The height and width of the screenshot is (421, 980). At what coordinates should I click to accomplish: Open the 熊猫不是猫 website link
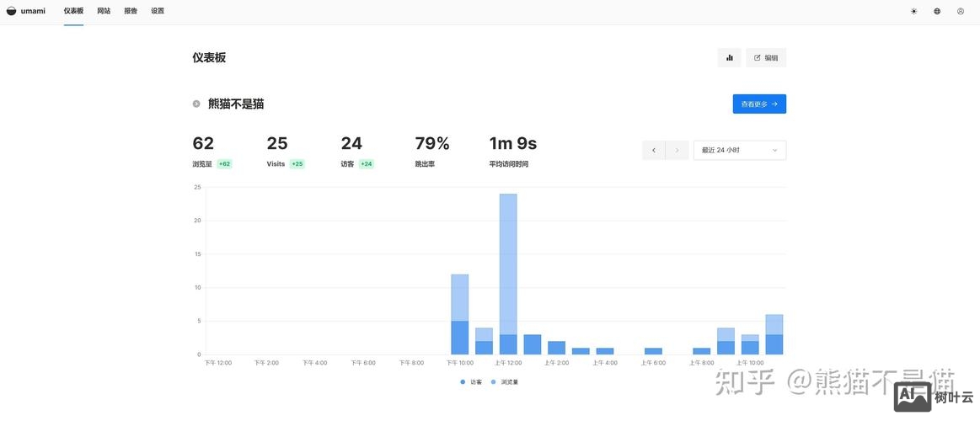coord(236,104)
